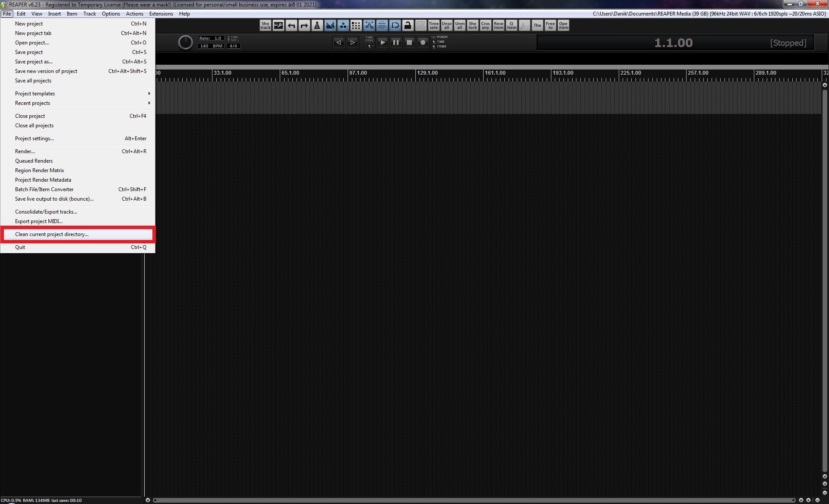Open the project settings wrench icon
829x504 pixels.
tap(278, 25)
